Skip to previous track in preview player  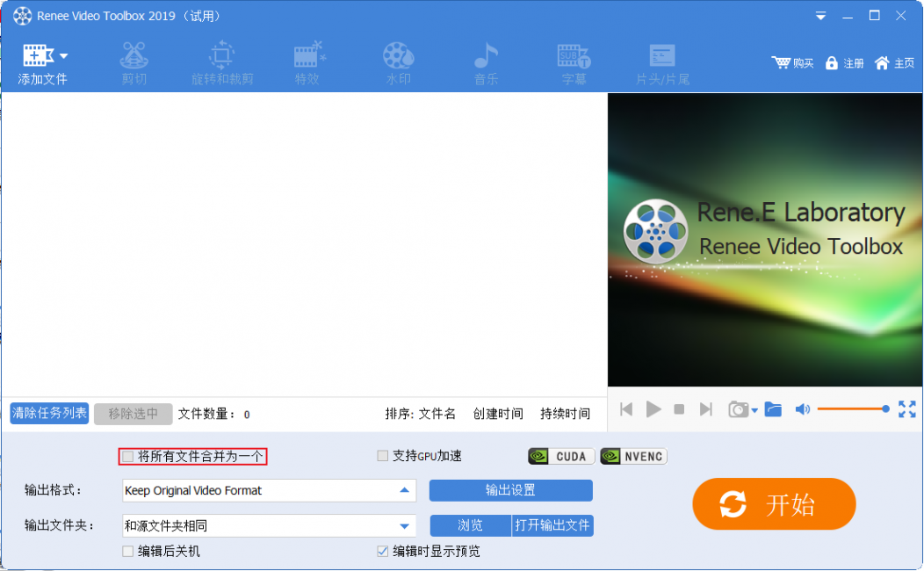[x=626, y=409]
